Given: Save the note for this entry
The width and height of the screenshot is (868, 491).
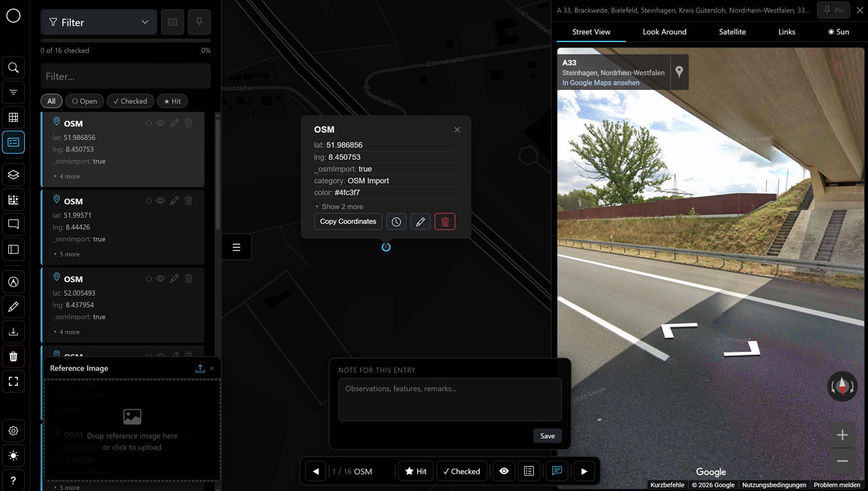Looking at the screenshot, I should coord(547,436).
